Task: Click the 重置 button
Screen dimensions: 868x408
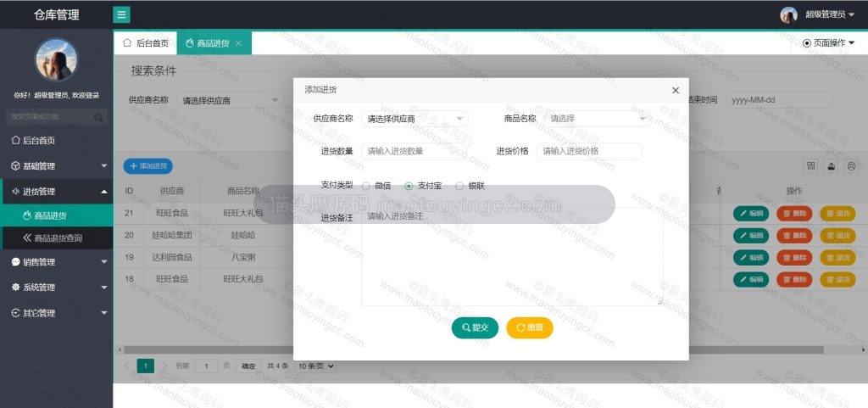Action: (x=530, y=327)
